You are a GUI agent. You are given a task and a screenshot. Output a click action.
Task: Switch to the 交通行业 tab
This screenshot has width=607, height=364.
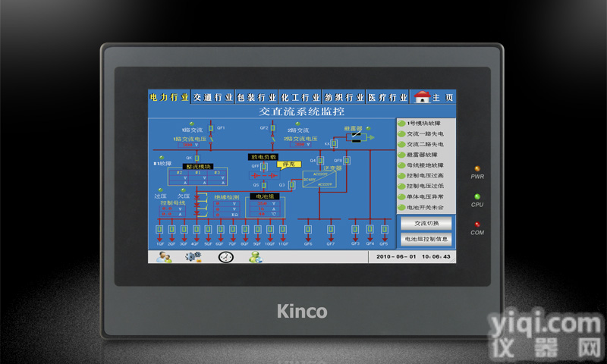[x=213, y=97]
